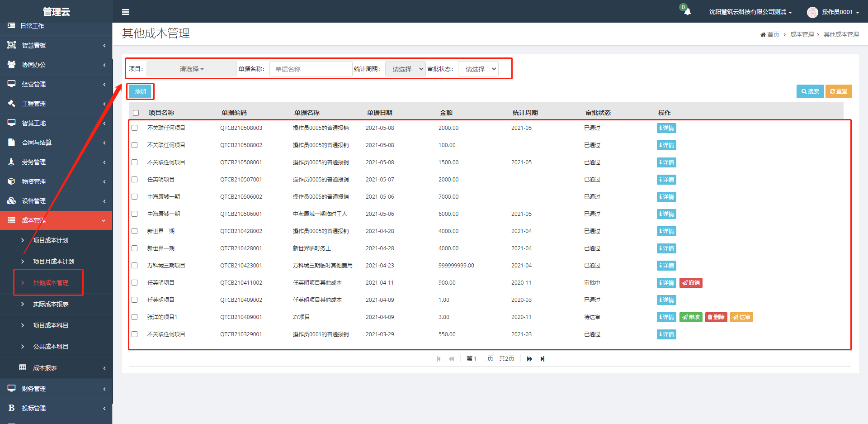Screen dimensions: 868x424
Task: Open 项目月成本计划 menu item
Action: click(53, 262)
